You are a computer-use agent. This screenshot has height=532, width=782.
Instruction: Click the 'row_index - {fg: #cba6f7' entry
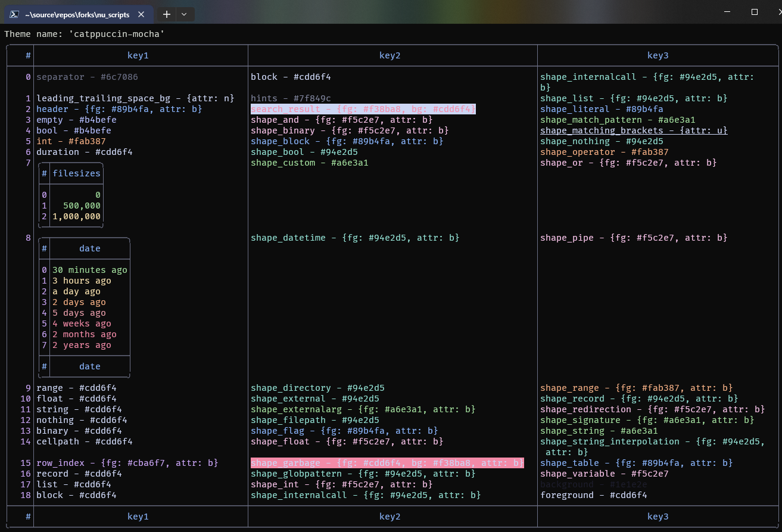point(127,463)
